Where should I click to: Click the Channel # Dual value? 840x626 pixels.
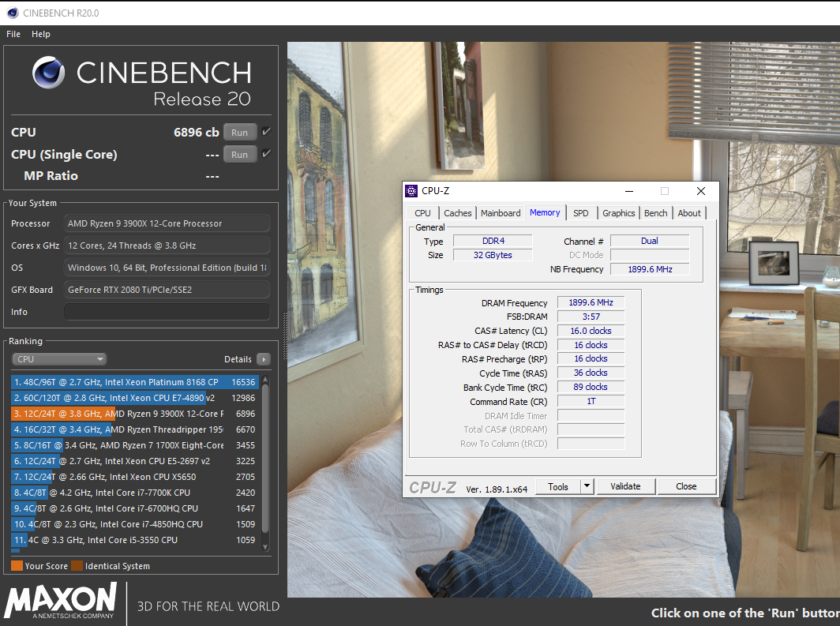point(650,241)
